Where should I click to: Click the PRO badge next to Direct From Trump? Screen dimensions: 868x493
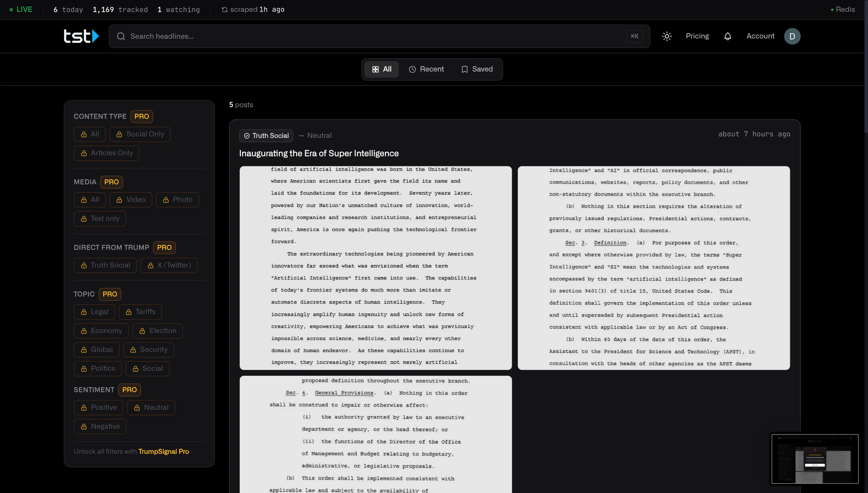[x=164, y=247]
